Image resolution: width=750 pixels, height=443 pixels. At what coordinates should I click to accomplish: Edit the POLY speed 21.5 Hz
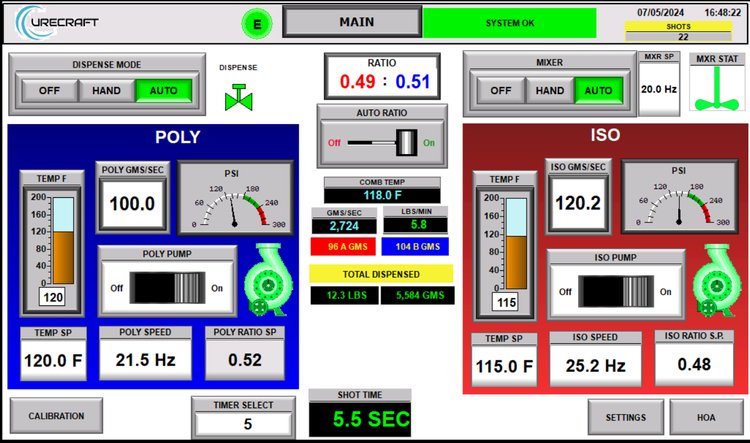145,359
